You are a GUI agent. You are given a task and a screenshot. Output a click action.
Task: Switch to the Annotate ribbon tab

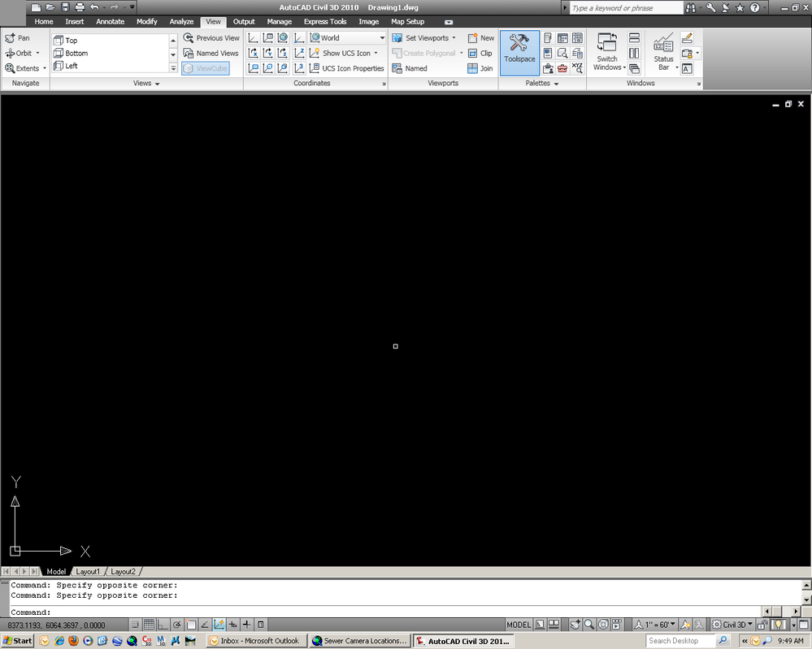point(111,21)
